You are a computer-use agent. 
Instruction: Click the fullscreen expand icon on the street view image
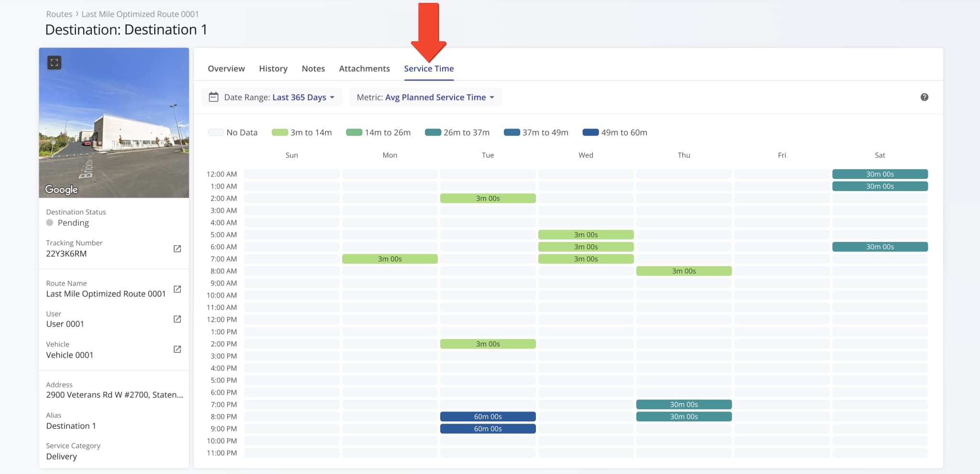pos(54,62)
